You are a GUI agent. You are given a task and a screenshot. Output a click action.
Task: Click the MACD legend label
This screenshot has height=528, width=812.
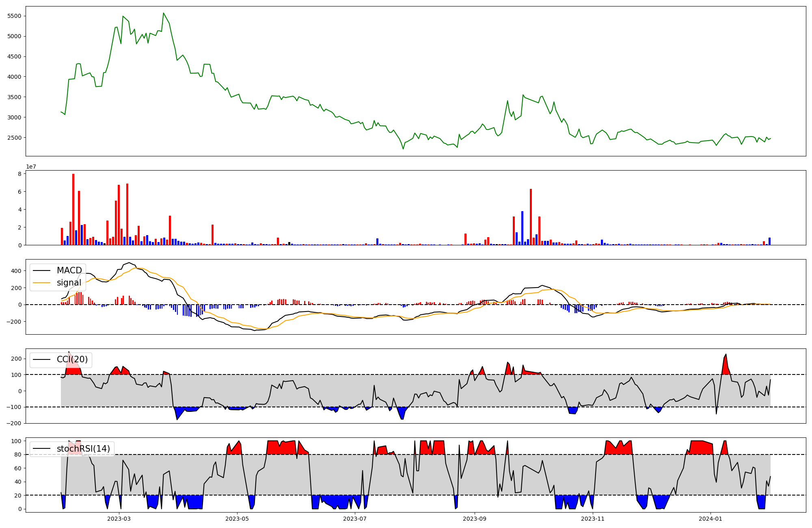click(69, 270)
